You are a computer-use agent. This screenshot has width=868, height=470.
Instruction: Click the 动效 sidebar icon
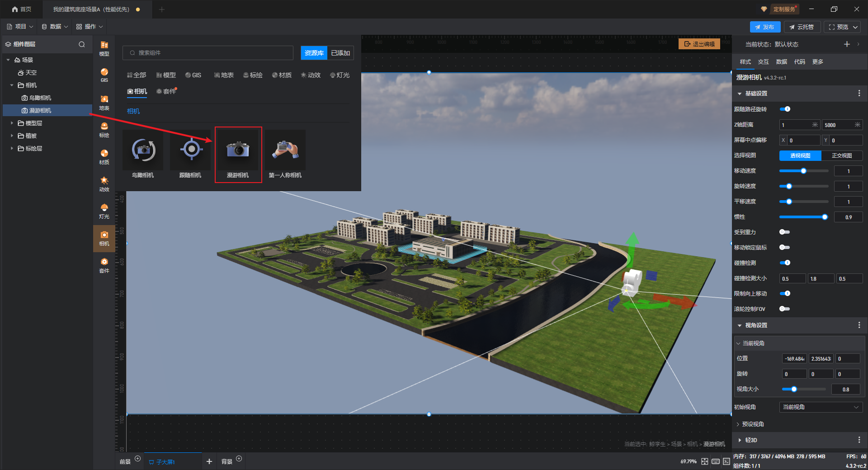[104, 184]
